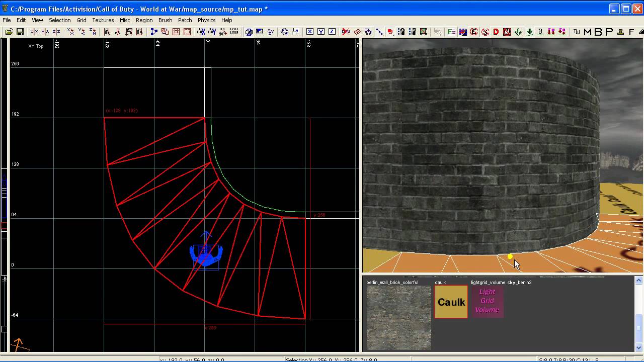The height and width of the screenshot is (362, 644).
Task: Flip selection along X axis
Action: click(34, 32)
